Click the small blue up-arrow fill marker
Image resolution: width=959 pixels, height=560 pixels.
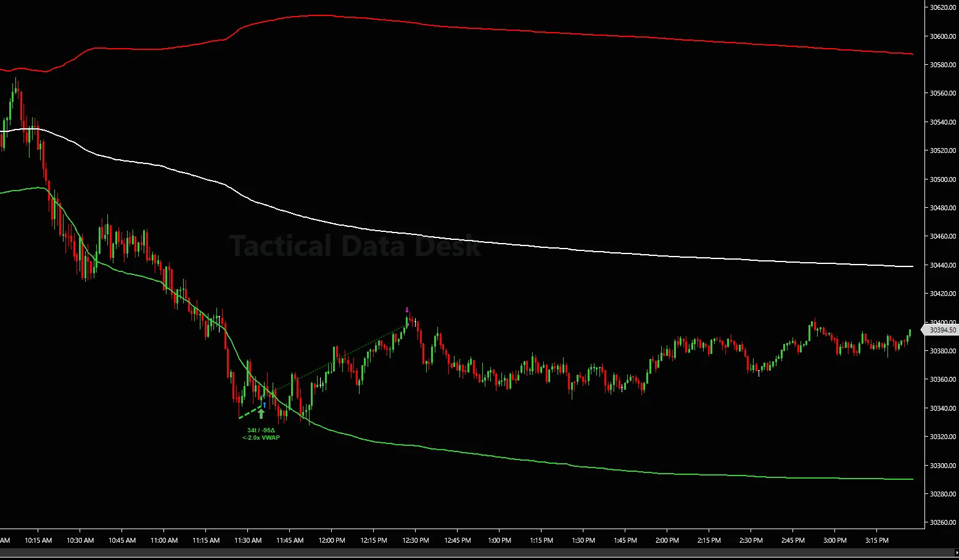coord(265,405)
